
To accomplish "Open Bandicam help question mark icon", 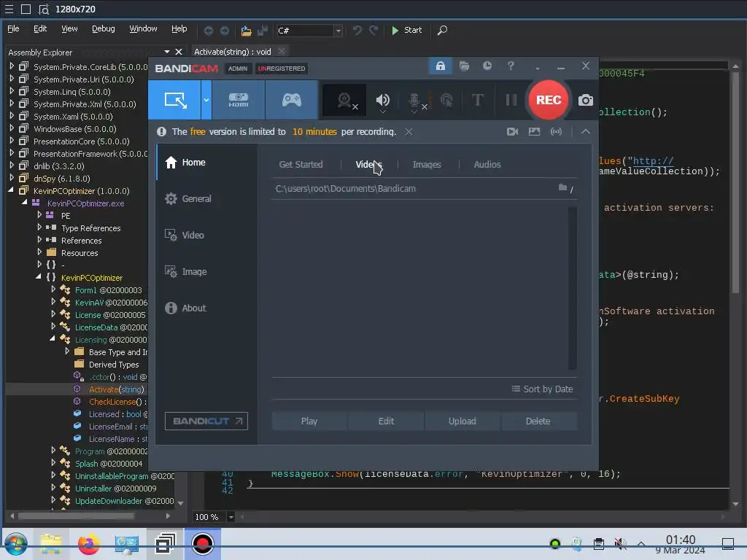I will pos(511,66).
